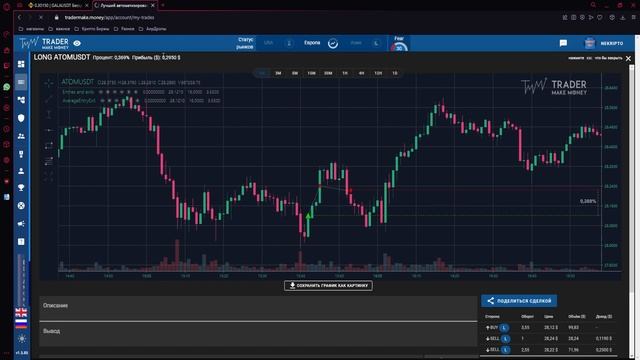Open the dashboard grid icon in sidebar
The height and width of the screenshot is (360, 640).
pyautogui.click(x=21, y=64)
